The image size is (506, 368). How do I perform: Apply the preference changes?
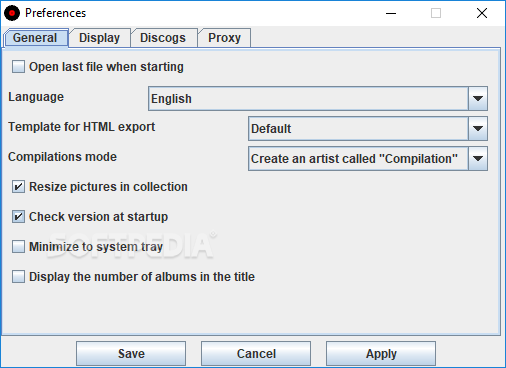click(381, 354)
